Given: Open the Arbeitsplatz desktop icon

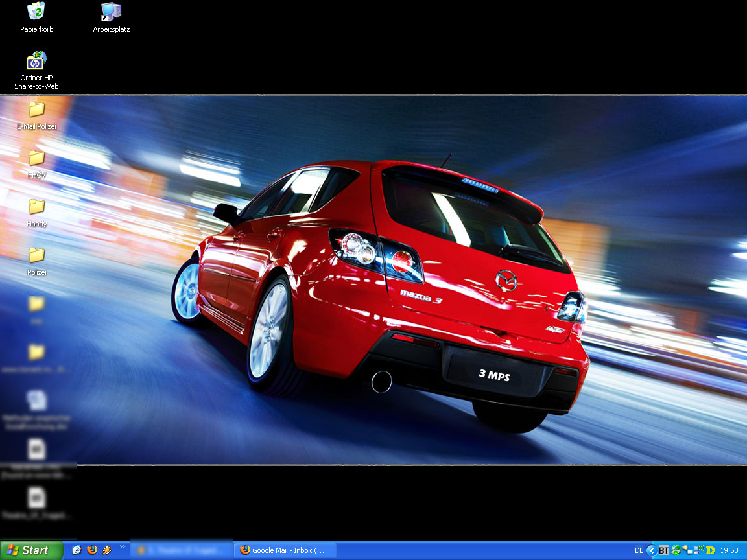Looking at the screenshot, I should (x=111, y=17).
